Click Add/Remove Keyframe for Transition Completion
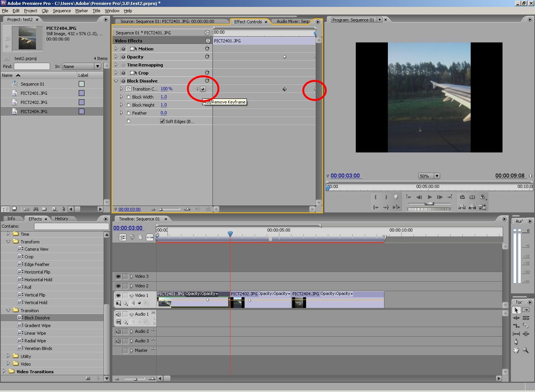The width and height of the screenshot is (535, 392). coord(203,89)
